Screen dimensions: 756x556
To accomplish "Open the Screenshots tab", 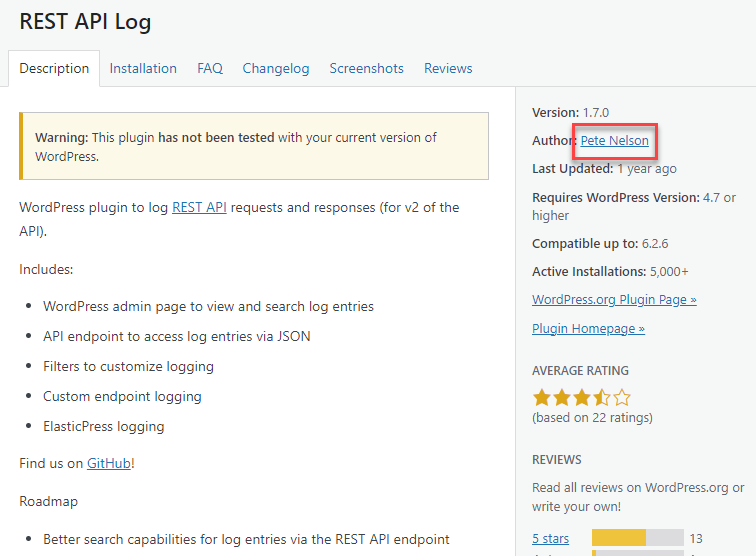I will (x=366, y=68).
